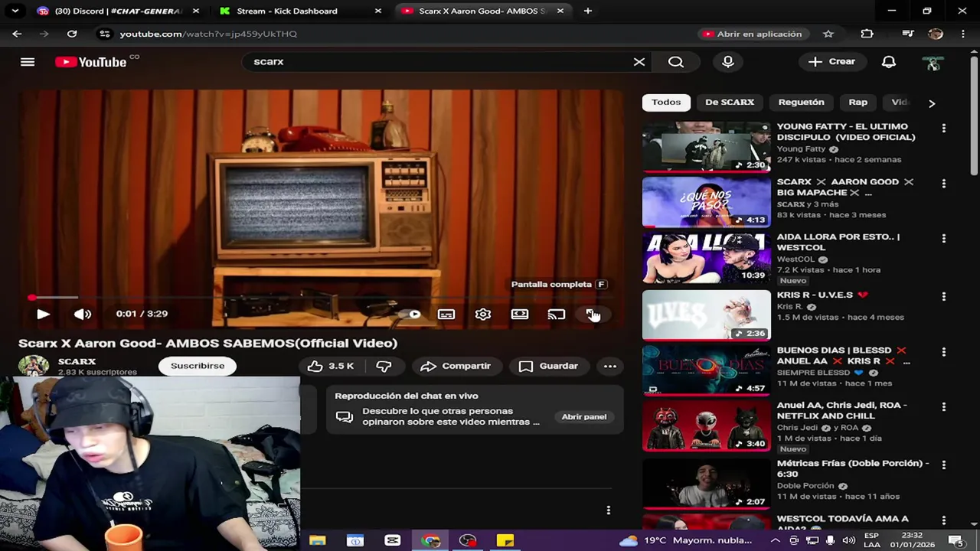Close the Kick Dashboard tab
980x551 pixels.
click(x=378, y=11)
